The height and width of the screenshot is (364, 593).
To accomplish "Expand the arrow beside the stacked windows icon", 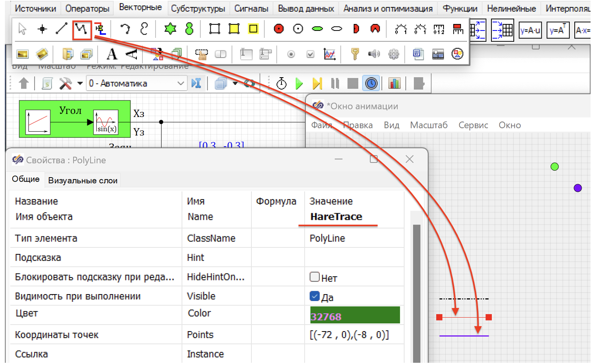I will pyautogui.click(x=235, y=84).
